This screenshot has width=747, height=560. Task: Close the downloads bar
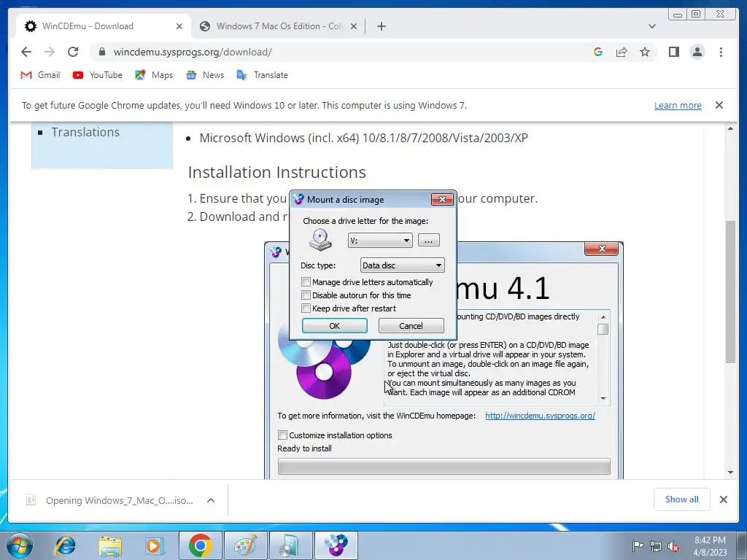click(723, 499)
